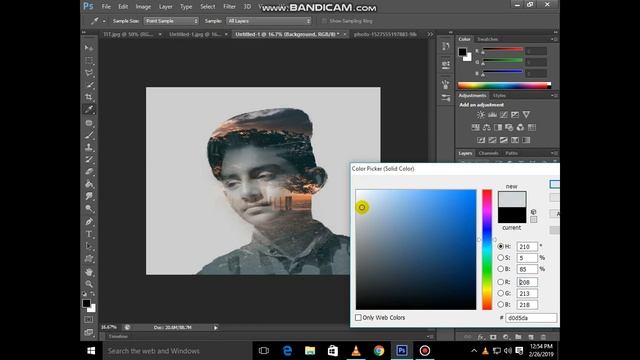Screen dimensions: 640x360
Task: Select the Horizontal Type tool
Action: [x=89, y=234]
